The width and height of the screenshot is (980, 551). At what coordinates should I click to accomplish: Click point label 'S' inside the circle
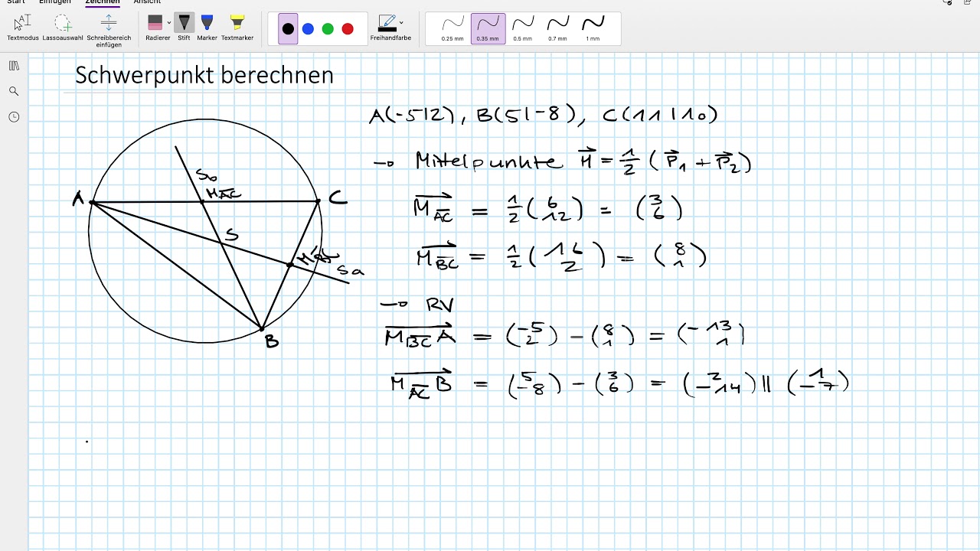click(231, 235)
